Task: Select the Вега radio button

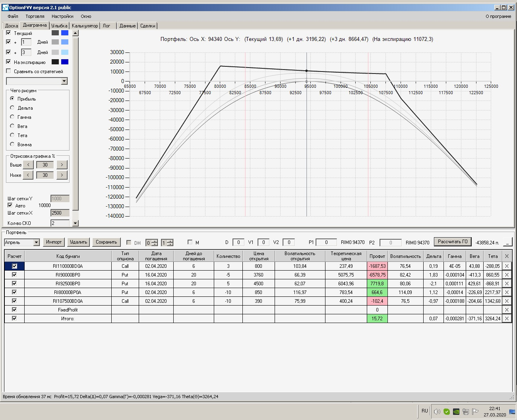Action: coord(12,126)
